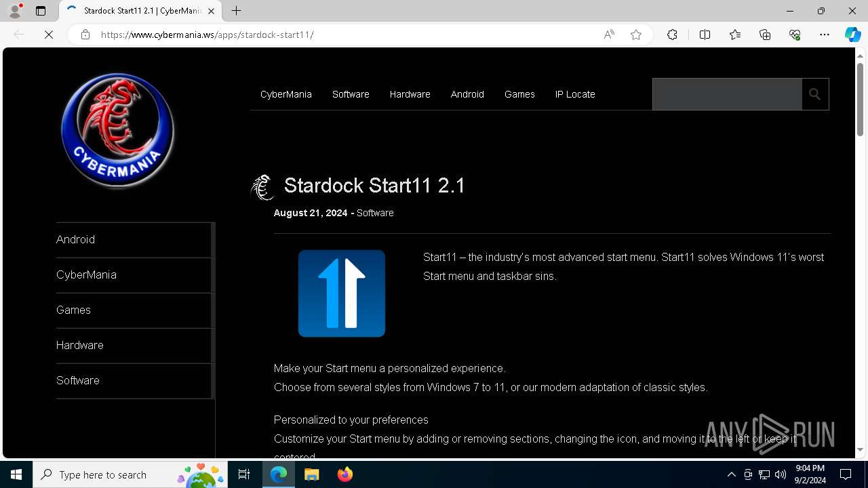
Task: Stop page loading with the X button
Action: 49,35
